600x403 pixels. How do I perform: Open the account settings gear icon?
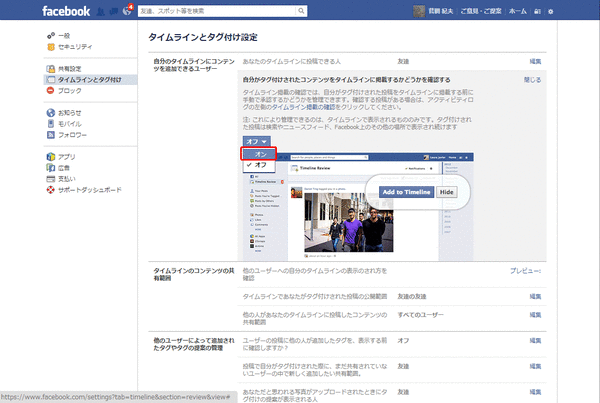pos(551,11)
